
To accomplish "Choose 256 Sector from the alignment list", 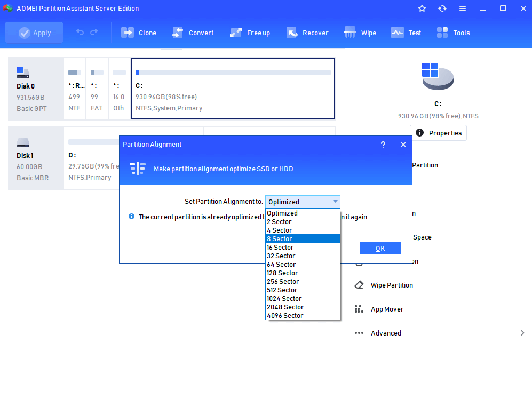I will [x=303, y=281].
